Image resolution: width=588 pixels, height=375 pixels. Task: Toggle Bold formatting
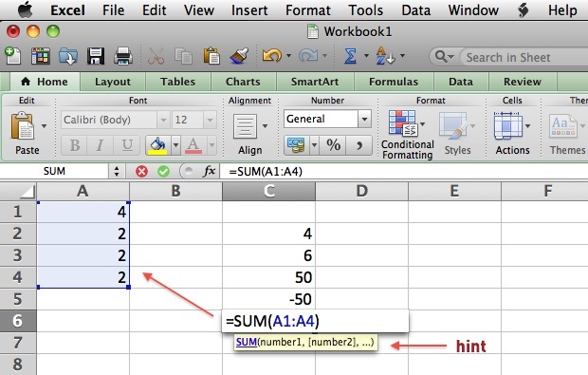pos(75,145)
